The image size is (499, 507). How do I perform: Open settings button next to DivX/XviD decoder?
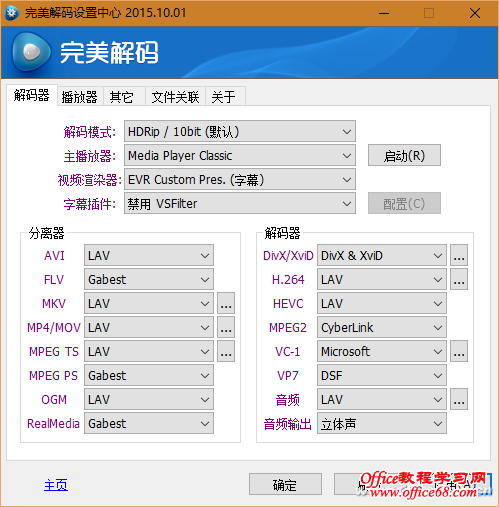tap(459, 255)
